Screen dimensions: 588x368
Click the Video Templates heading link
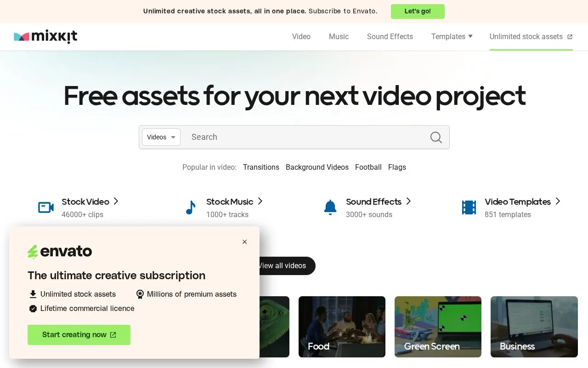pyautogui.click(x=518, y=201)
